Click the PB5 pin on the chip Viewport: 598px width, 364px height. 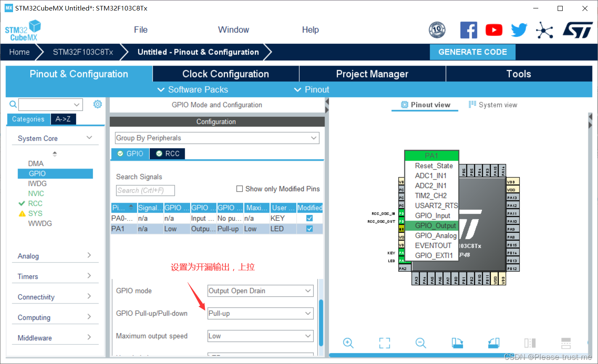pyautogui.click(x=472, y=171)
